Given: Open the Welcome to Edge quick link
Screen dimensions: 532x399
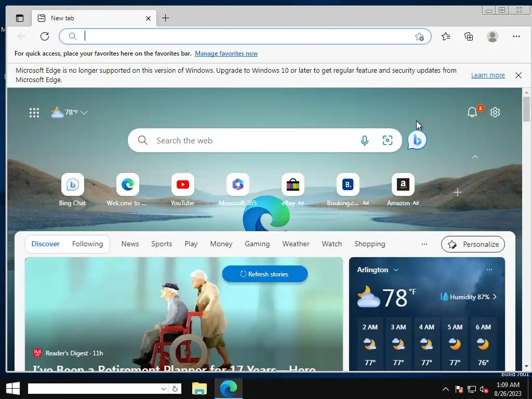Looking at the screenshot, I should (128, 184).
